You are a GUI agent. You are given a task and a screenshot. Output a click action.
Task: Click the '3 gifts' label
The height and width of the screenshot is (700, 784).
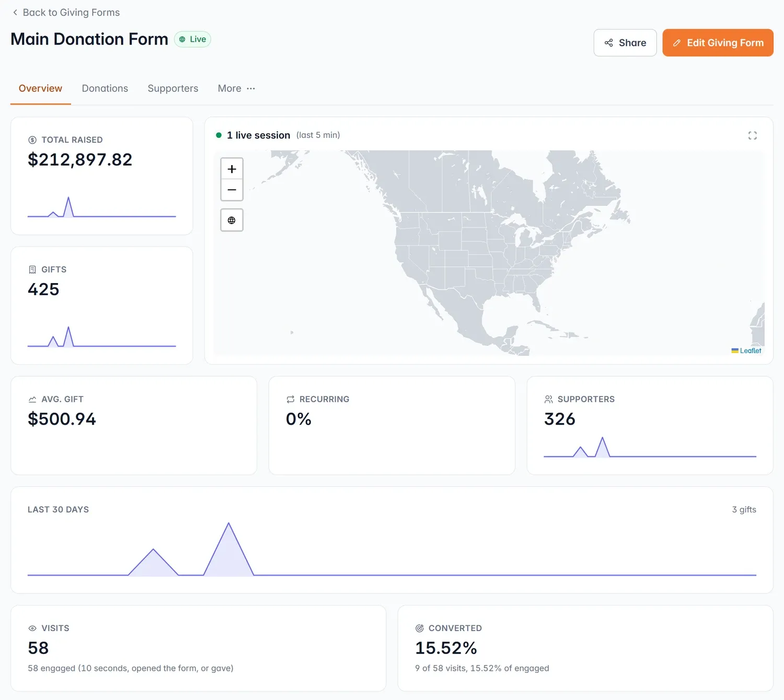pos(744,510)
